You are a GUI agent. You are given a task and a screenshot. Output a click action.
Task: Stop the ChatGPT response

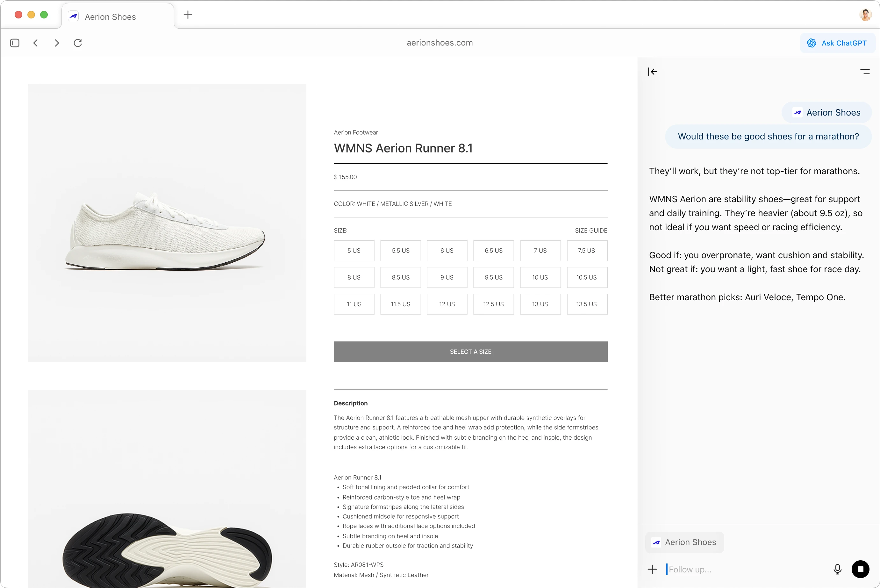[x=861, y=569]
